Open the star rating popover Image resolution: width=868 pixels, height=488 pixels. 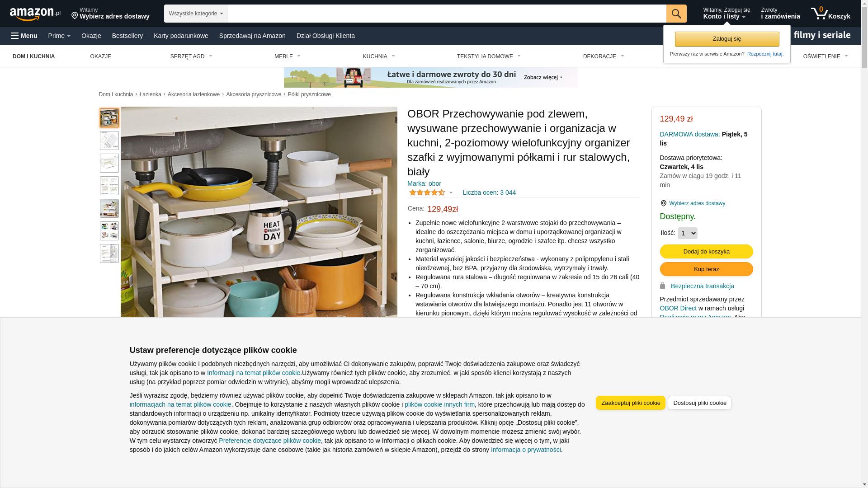click(x=431, y=192)
